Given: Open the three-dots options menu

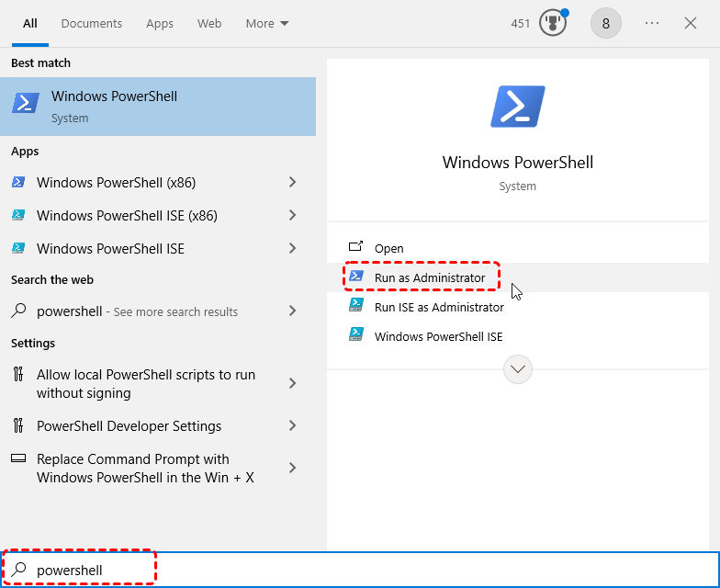Looking at the screenshot, I should pos(652,23).
